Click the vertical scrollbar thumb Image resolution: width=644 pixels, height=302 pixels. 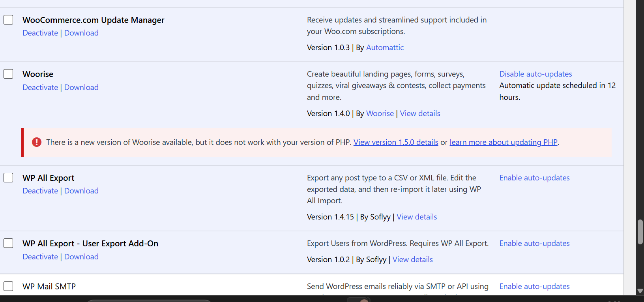tap(640, 232)
